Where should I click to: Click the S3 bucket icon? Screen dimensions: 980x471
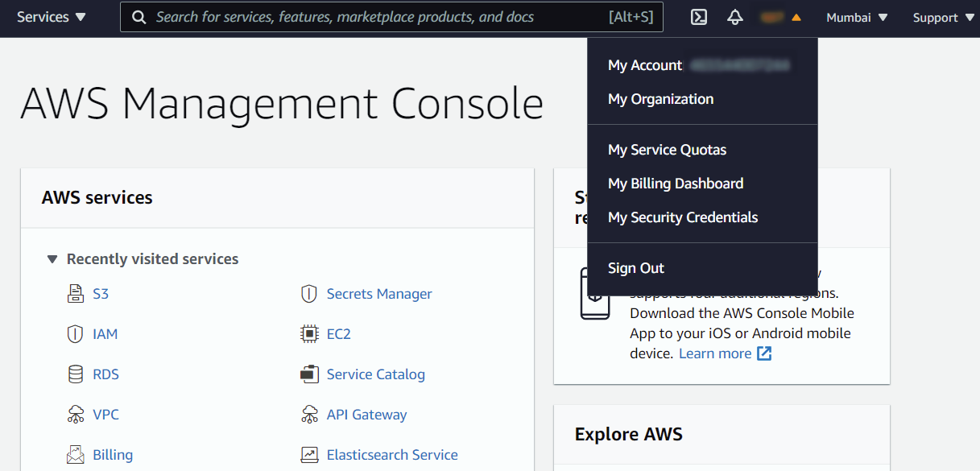(x=76, y=294)
